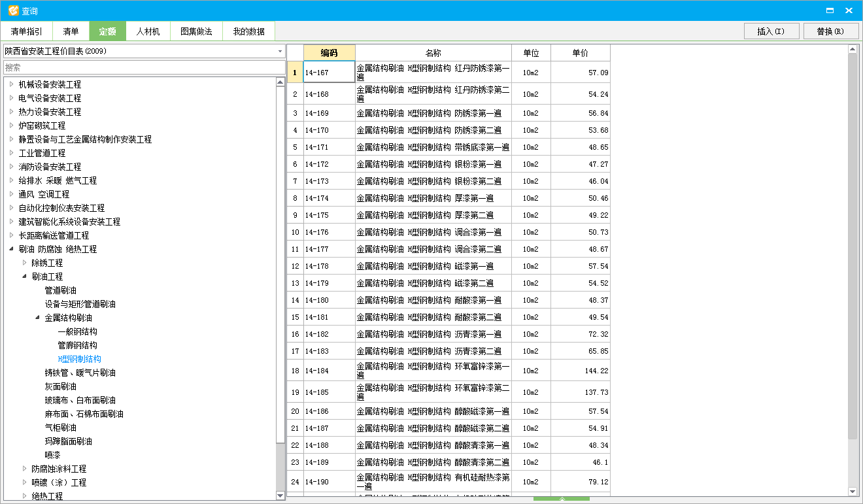The height and width of the screenshot is (504, 863).
Task: Click row 14-172 银粉漆第一遍 name
Action: point(433,164)
